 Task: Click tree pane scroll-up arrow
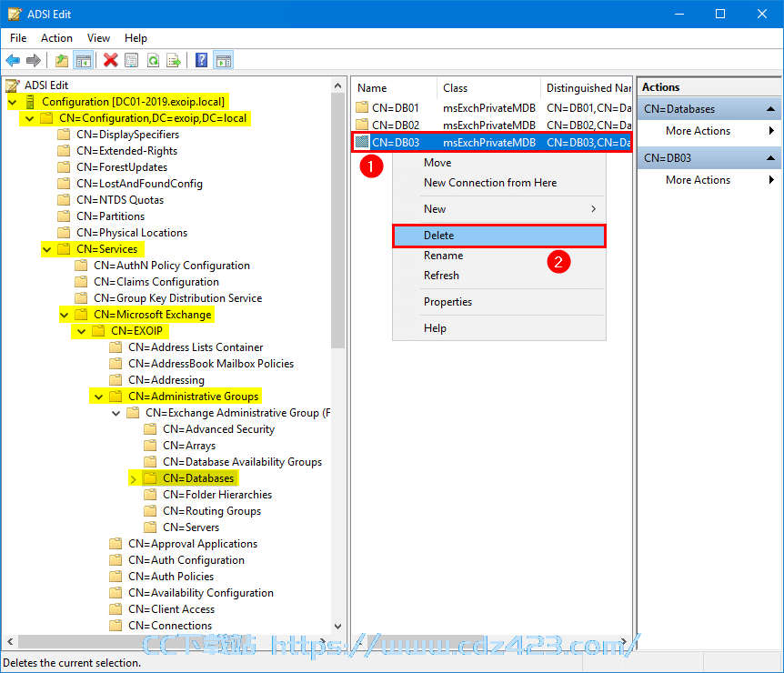[x=338, y=85]
